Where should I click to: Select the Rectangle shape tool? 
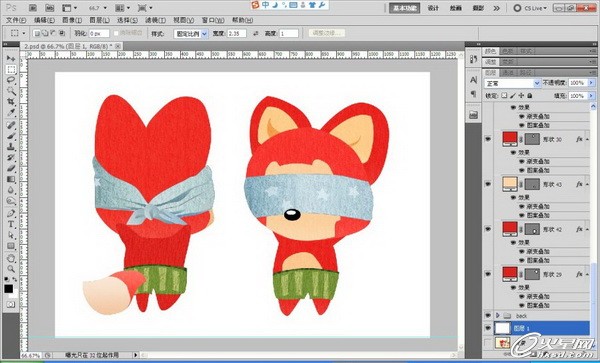(11, 246)
